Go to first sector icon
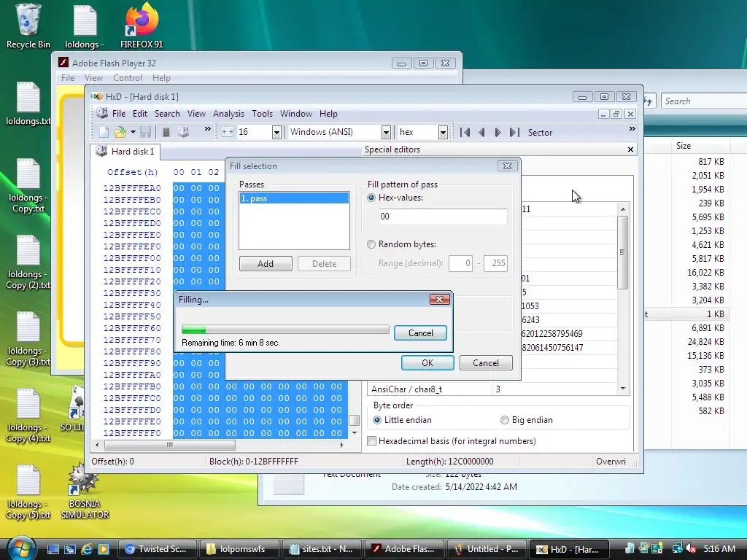Viewport: 747px width, 560px height. point(465,132)
